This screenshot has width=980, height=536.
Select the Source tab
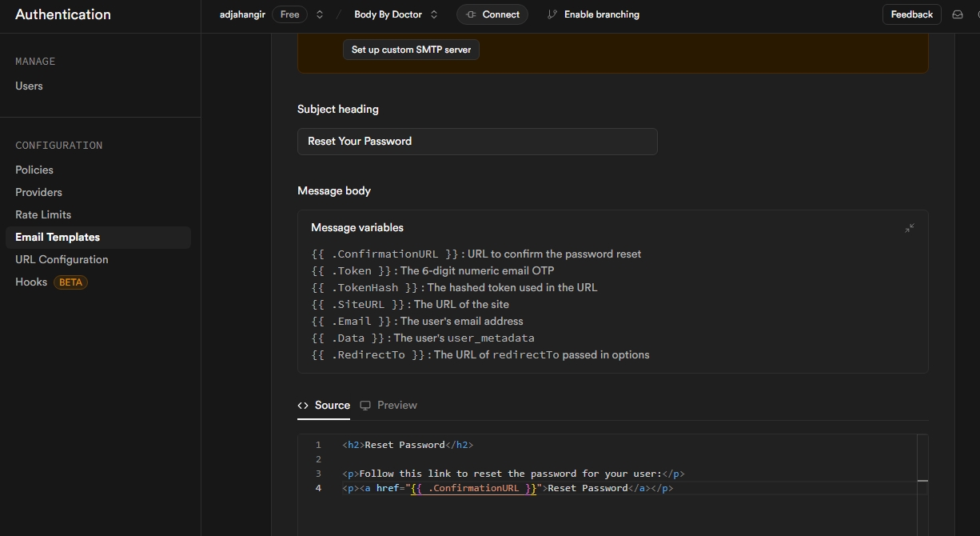pos(332,406)
